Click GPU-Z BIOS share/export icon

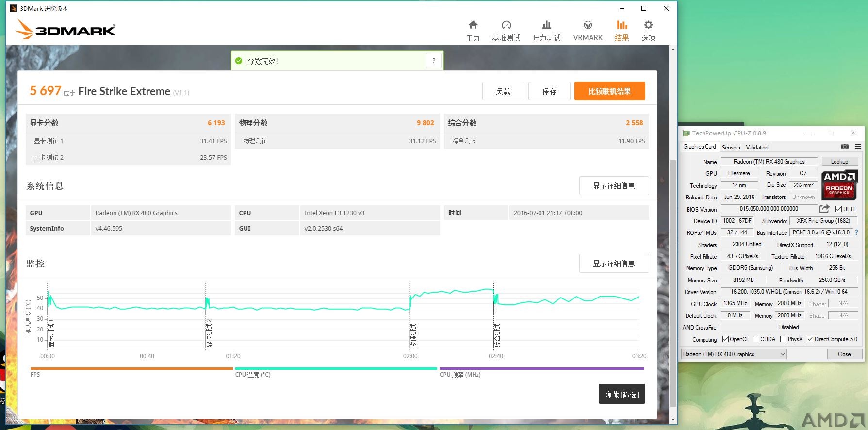pyautogui.click(x=824, y=209)
